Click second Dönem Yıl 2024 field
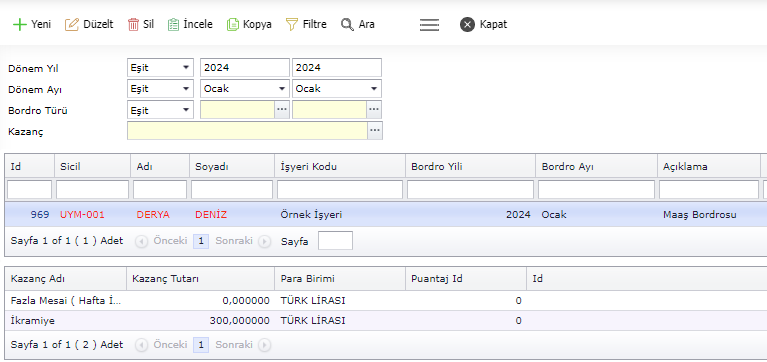Viewport: 767px width, 362px height. pos(337,68)
